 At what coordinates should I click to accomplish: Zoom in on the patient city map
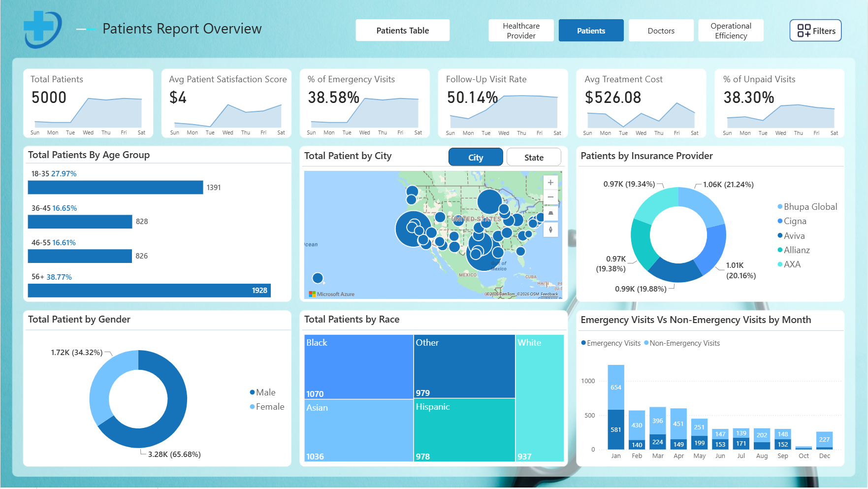click(x=550, y=183)
